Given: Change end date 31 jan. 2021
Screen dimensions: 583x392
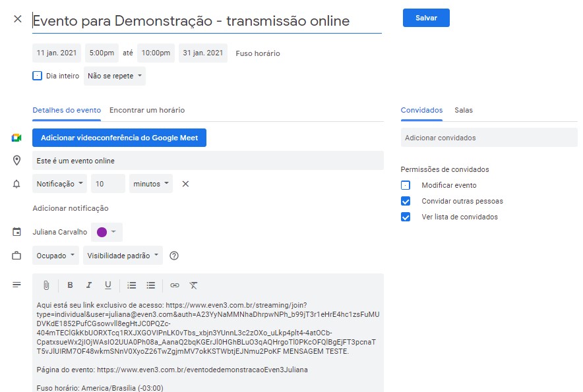Looking at the screenshot, I should (x=203, y=53).
